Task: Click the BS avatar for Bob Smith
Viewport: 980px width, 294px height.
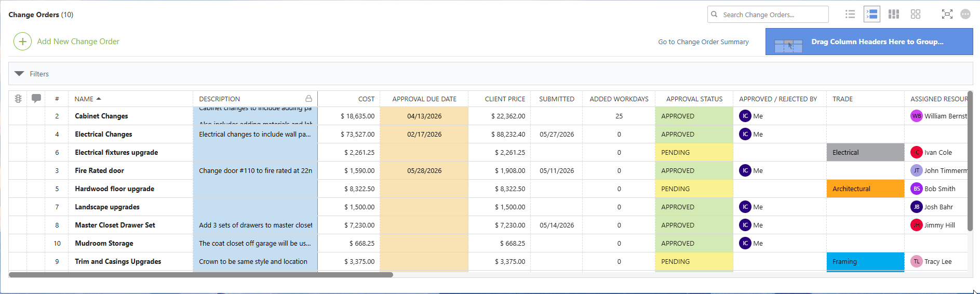Action: point(917,189)
